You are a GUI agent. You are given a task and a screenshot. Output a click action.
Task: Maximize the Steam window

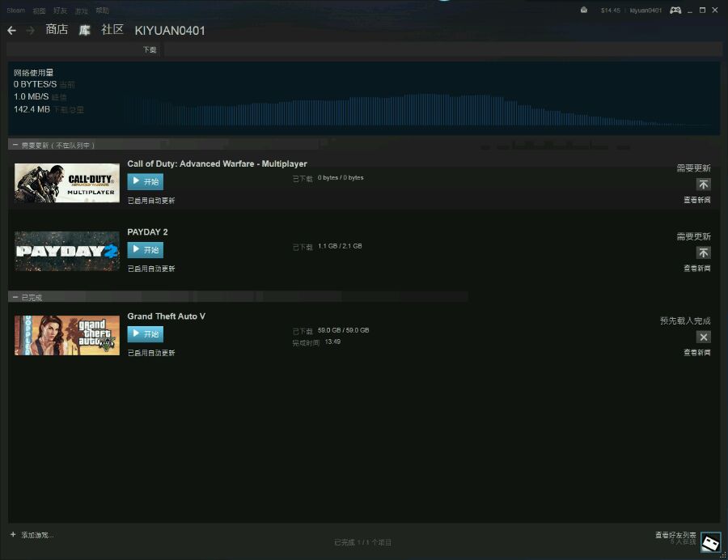click(x=702, y=11)
